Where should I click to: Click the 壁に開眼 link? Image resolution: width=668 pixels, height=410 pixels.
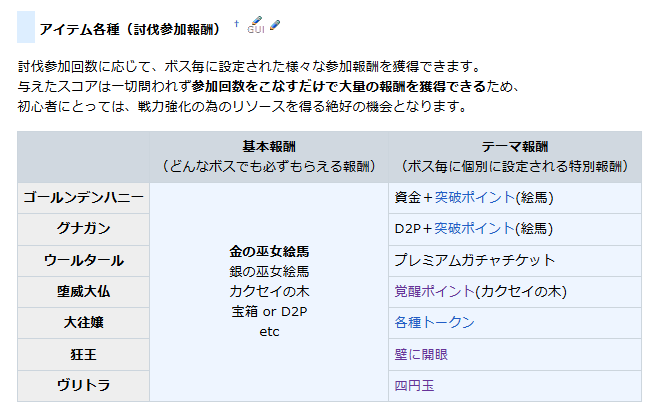422,353
